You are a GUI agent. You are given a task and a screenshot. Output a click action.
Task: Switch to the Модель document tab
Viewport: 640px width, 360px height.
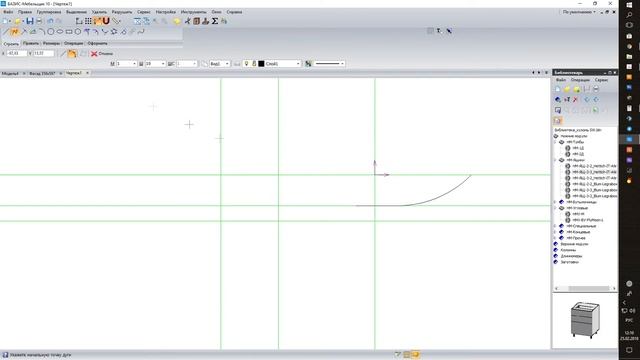pyautogui.click(x=10, y=73)
